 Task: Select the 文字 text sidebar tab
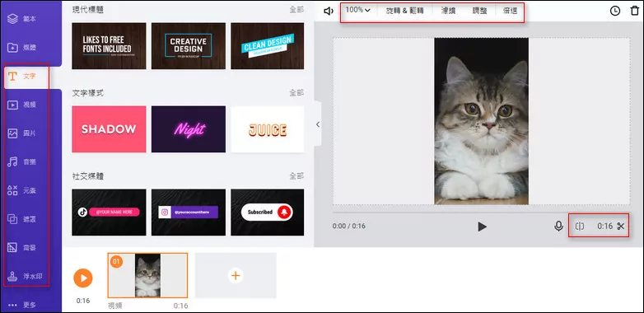(x=22, y=77)
